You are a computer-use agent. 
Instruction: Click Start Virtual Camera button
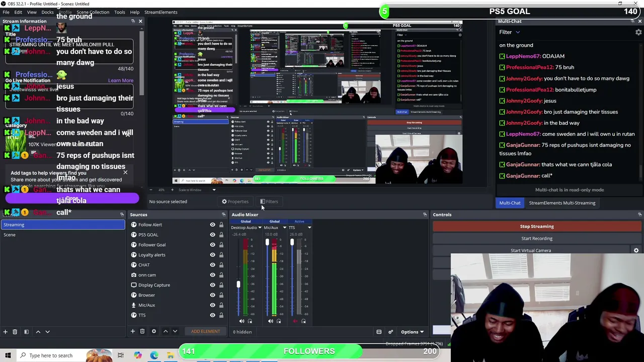tap(531, 250)
